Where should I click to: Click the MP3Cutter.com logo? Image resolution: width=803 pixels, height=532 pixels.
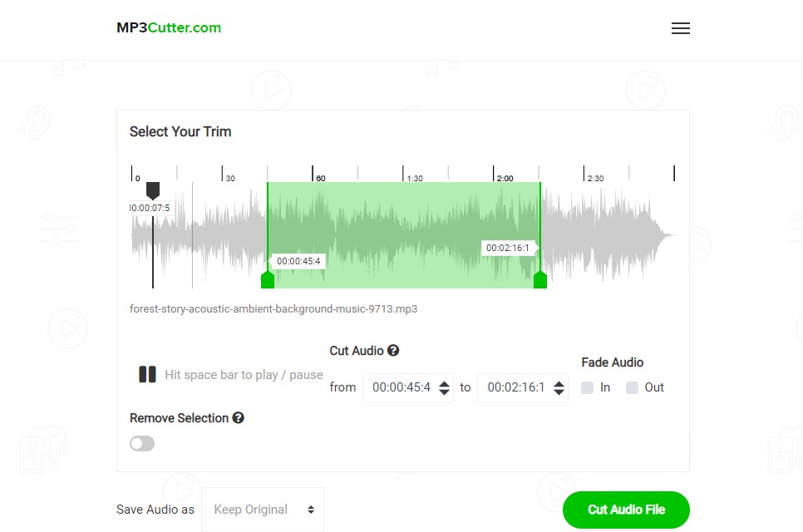pos(168,27)
